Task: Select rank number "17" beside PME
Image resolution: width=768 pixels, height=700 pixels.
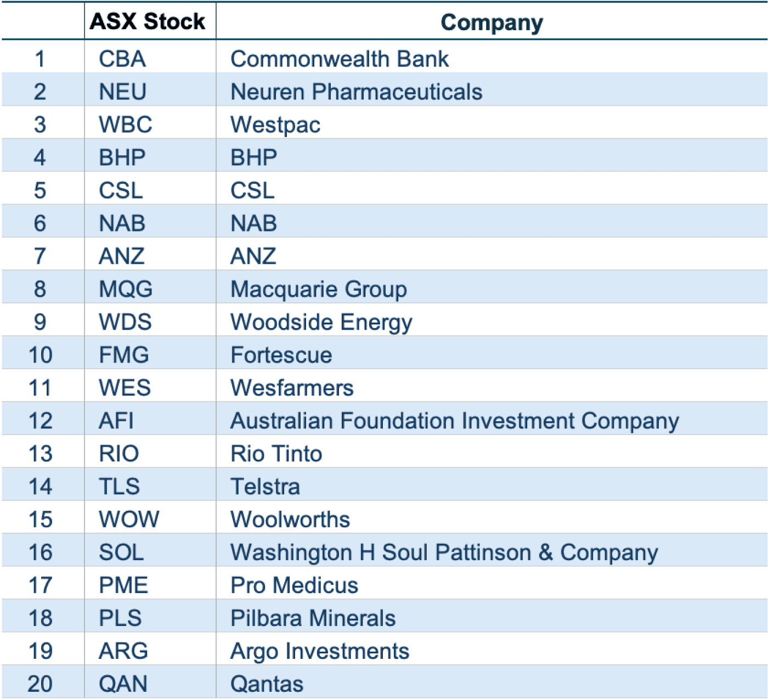Action: (41, 585)
